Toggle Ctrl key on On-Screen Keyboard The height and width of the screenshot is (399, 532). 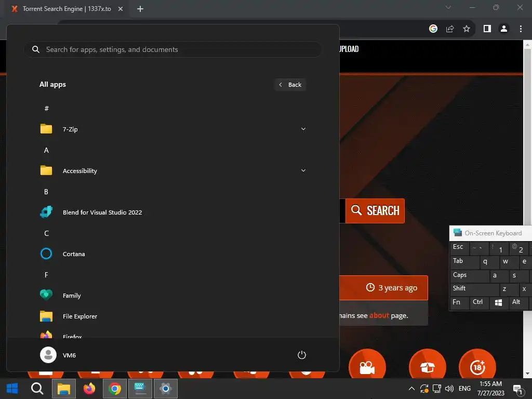pos(478,302)
